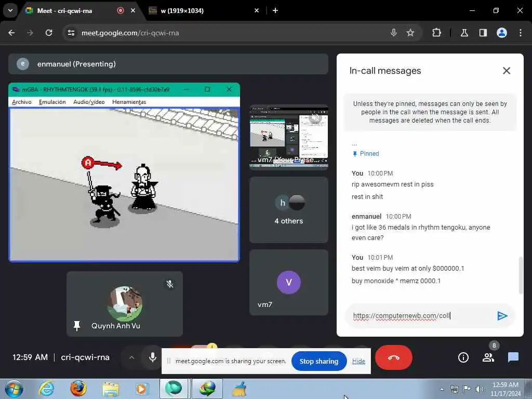Open meeting details info icon
The image size is (532, 399).
(x=463, y=357)
